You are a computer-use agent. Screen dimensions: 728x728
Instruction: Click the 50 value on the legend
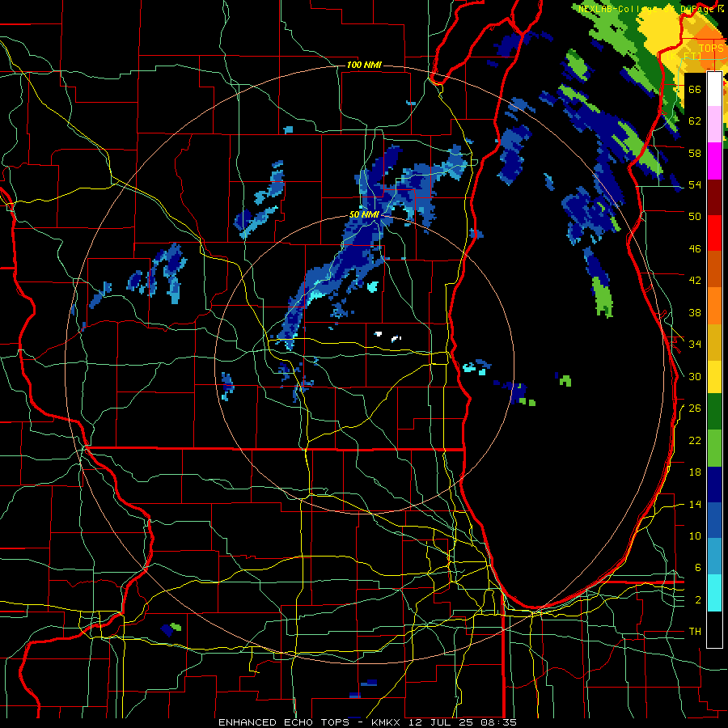pyautogui.click(x=695, y=216)
